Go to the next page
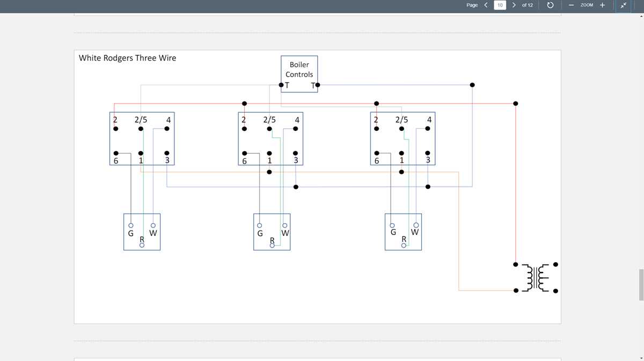Image resolution: width=644 pixels, height=361 pixels. (514, 5)
